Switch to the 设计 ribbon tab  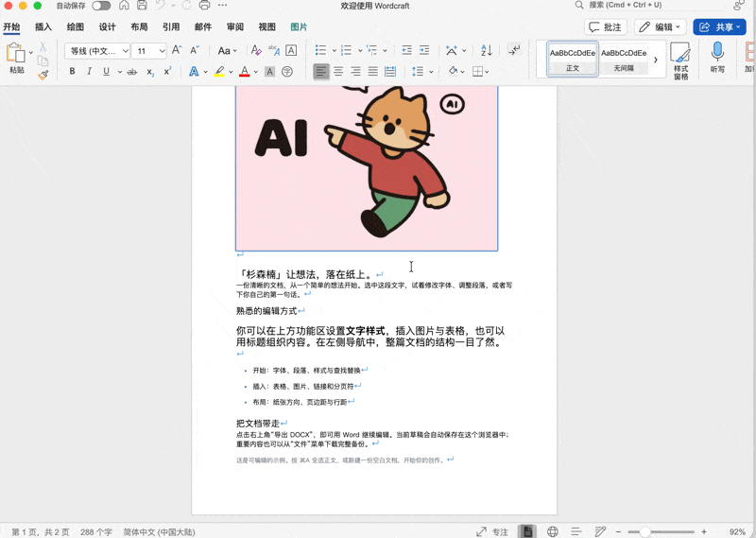tap(107, 27)
